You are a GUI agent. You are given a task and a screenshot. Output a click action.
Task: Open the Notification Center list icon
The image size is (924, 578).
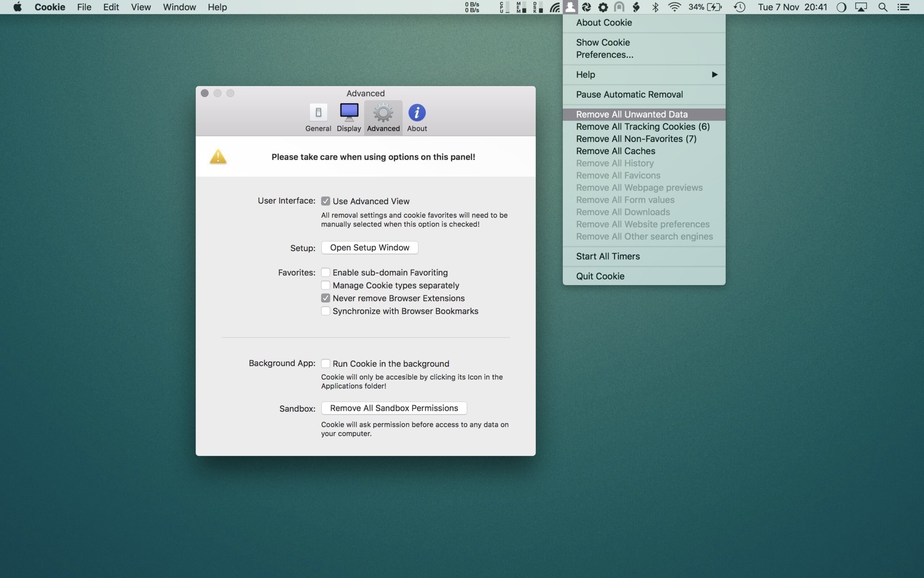[x=903, y=7]
